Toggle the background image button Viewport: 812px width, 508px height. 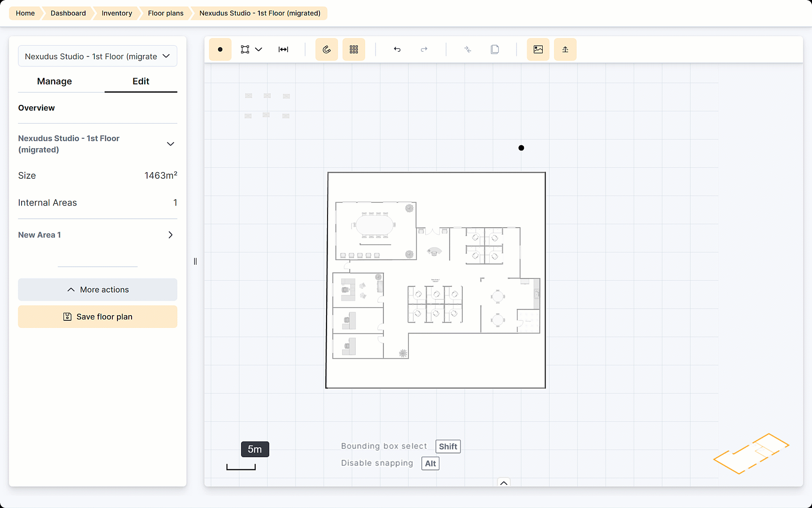(538, 49)
